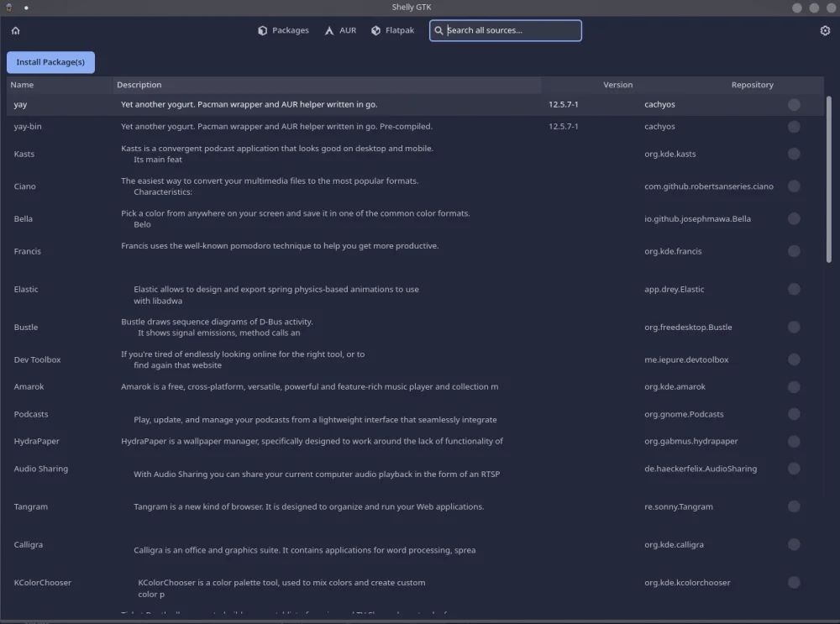This screenshot has width=840, height=624.
Task: Click the 'Dev Toolbox' name cell
Action: (x=38, y=359)
